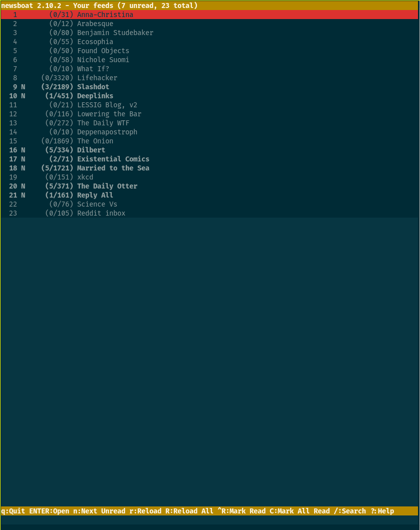Image resolution: width=420 pixels, height=530 pixels.
Task: Select The Onion feed
Action: point(209,141)
